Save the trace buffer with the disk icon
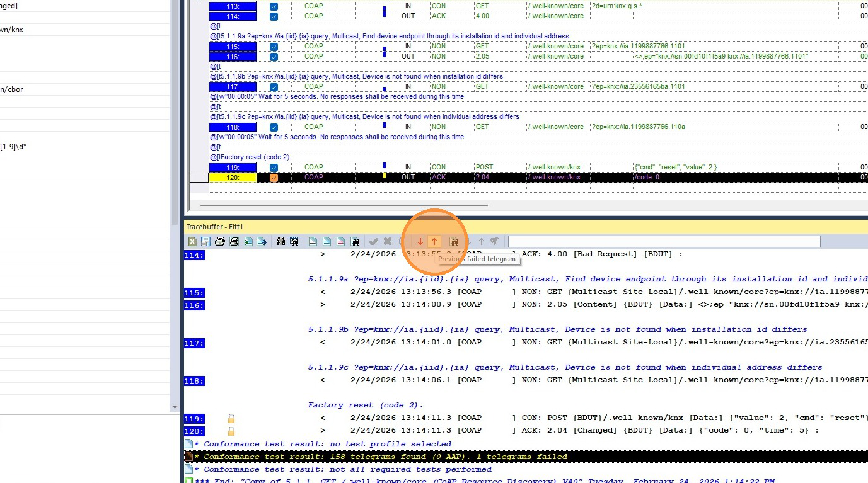868x483 pixels. coord(205,241)
